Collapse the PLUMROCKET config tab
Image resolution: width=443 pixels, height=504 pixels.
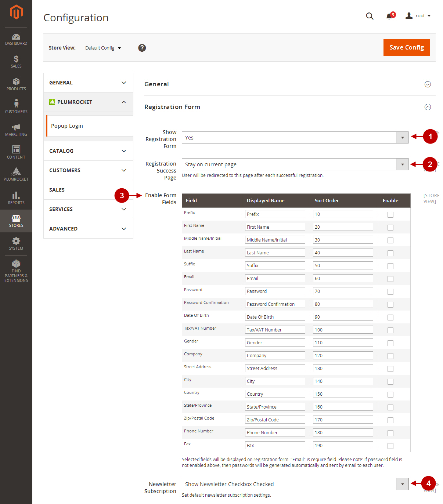[x=88, y=102]
